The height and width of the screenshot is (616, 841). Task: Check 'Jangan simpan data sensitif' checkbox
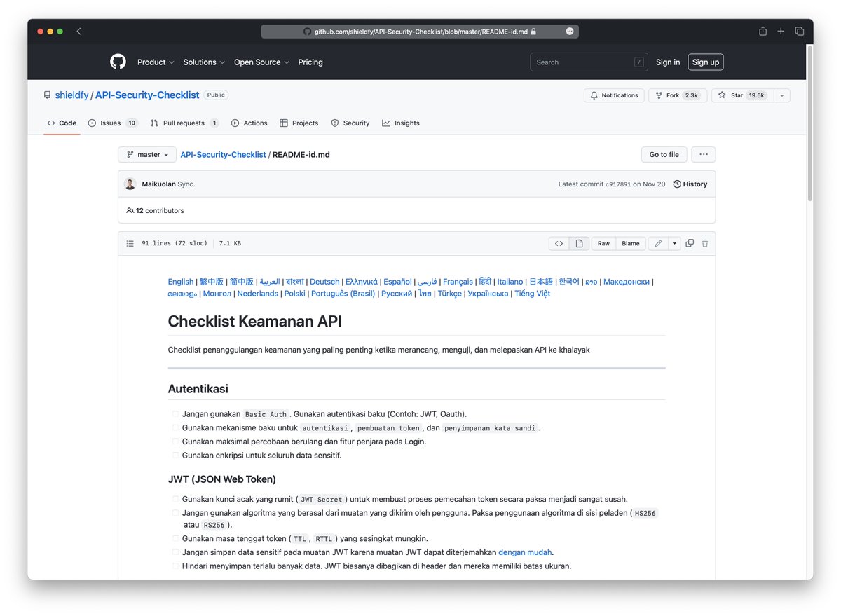176,552
